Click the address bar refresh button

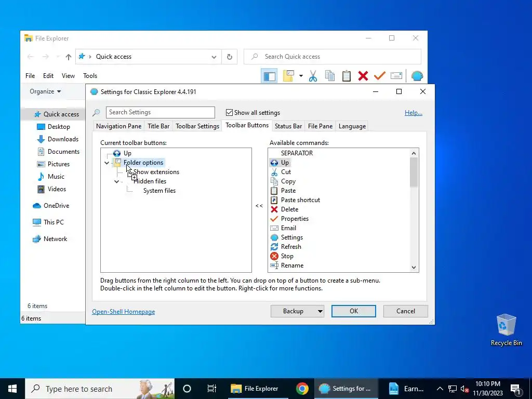point(230,57)
